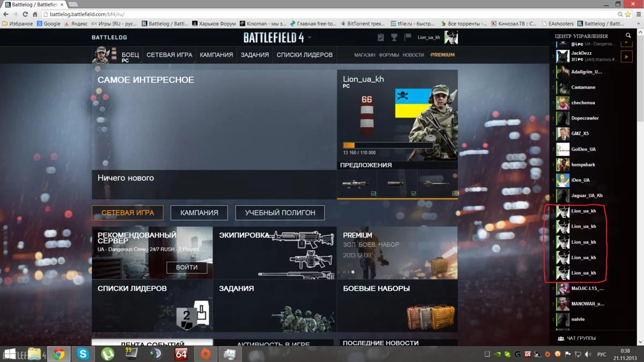
Task: Select the orange СЕТЕВАЯ ИГРА tab
Action: click(128, 212)
